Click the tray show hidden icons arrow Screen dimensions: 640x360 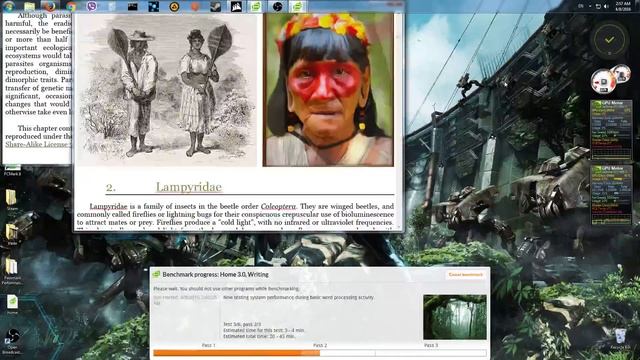click(x=590, y=7)
